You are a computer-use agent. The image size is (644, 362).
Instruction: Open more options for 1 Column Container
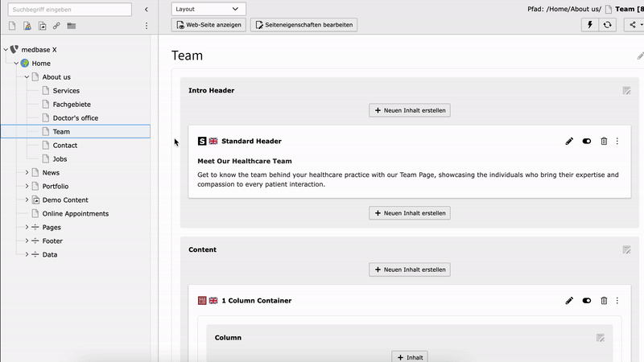[617, 301]
